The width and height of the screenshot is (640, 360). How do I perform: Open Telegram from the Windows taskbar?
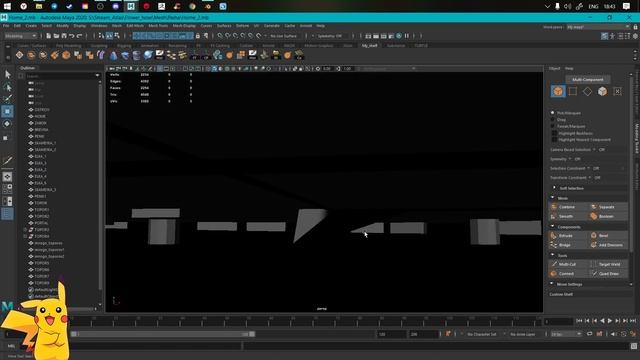[54, 6]
